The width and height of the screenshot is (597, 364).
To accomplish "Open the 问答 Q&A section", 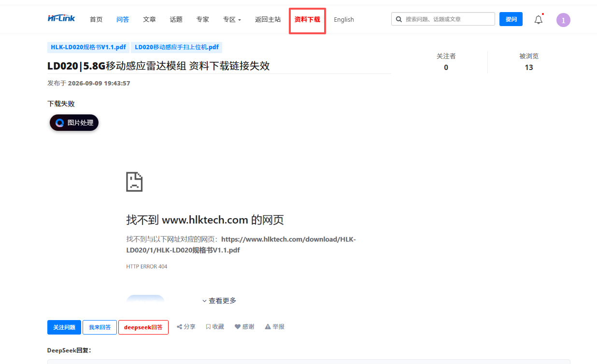I will click(123, 20).
